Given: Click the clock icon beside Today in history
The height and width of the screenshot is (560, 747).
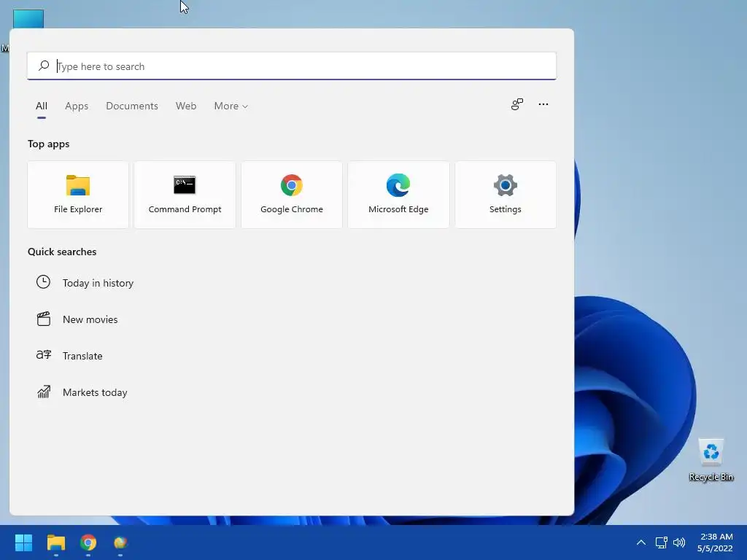Looking at the screenshot, I should coord(43,282).
